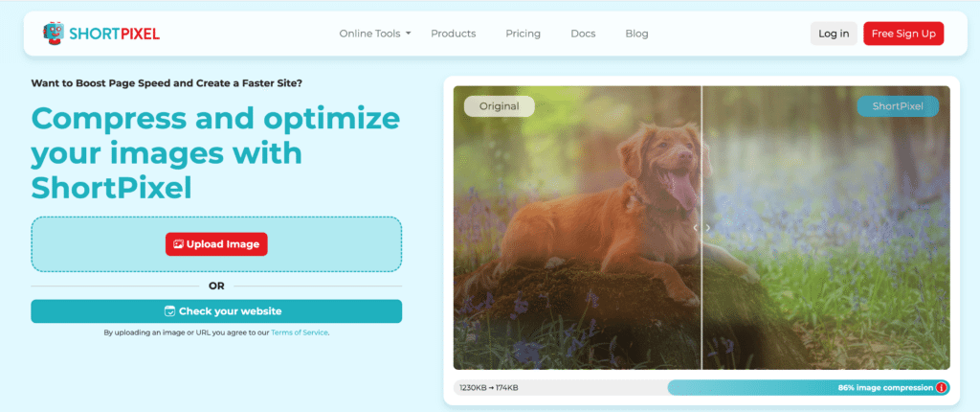Click the Log in button

point(834,34)
